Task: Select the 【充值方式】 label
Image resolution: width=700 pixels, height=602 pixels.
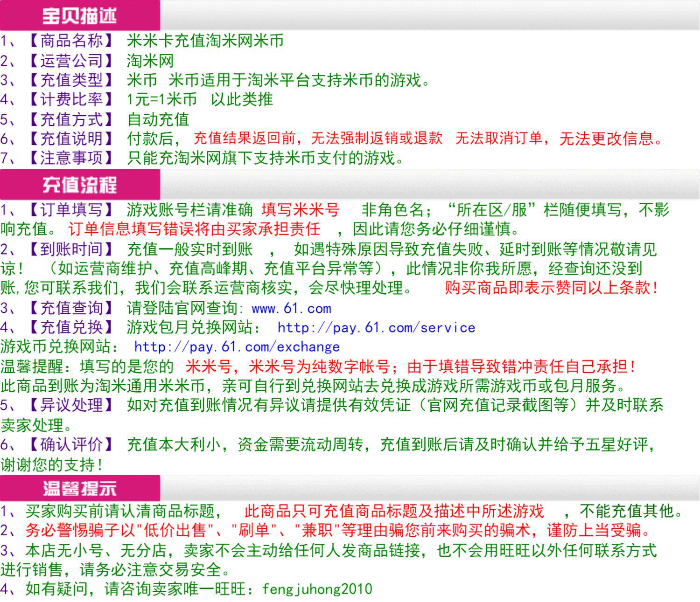Action: point(71,119)
